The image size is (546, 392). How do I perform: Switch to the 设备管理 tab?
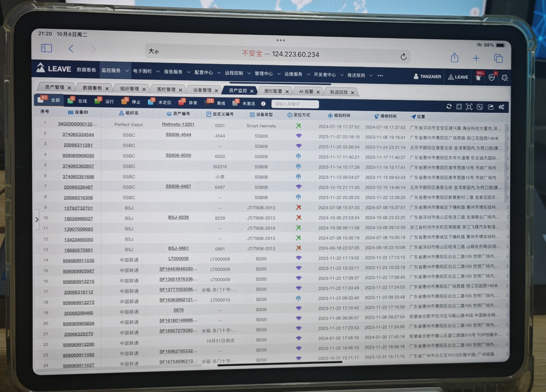pos(202,90)
